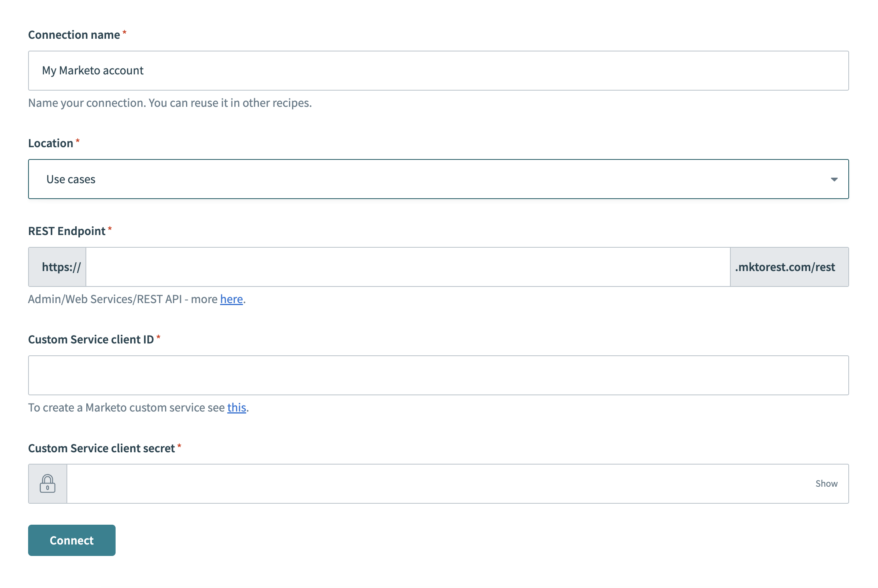This screenshot has width=878, height=588.
Task: Click the Connection name input field
Action: (438, 70)
